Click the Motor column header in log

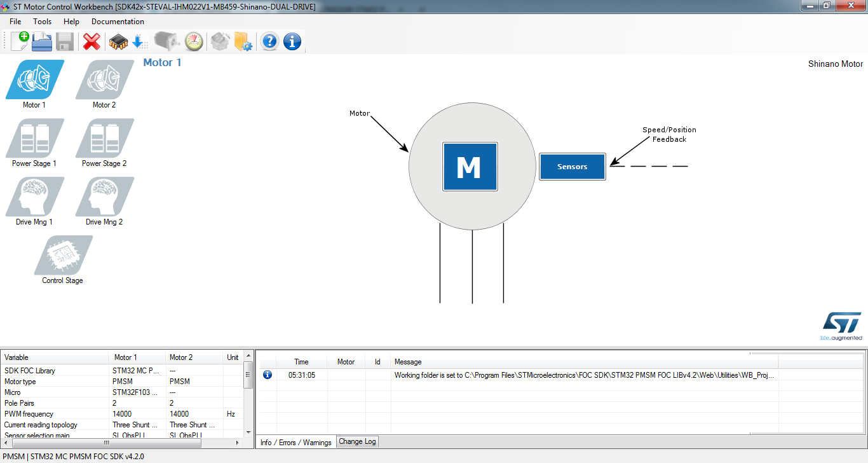346,362
